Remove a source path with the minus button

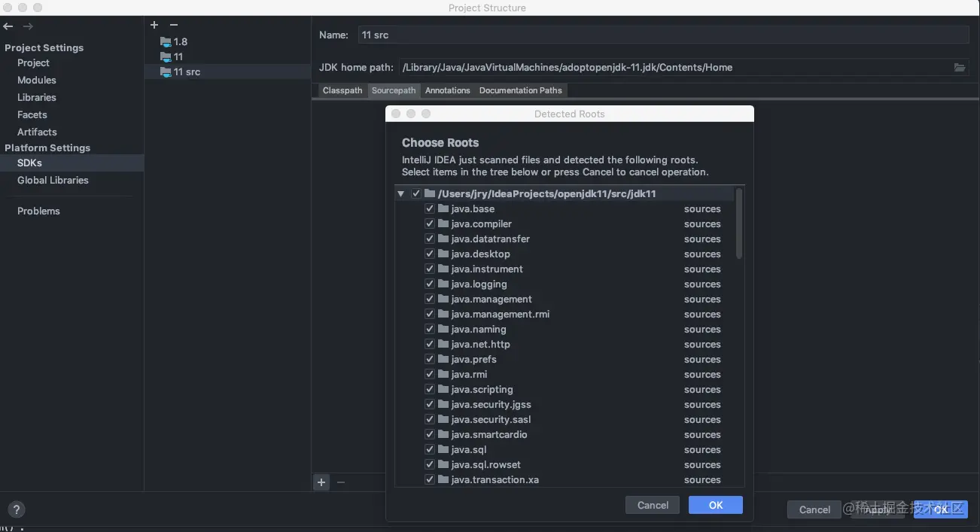[x=341, y=482]
